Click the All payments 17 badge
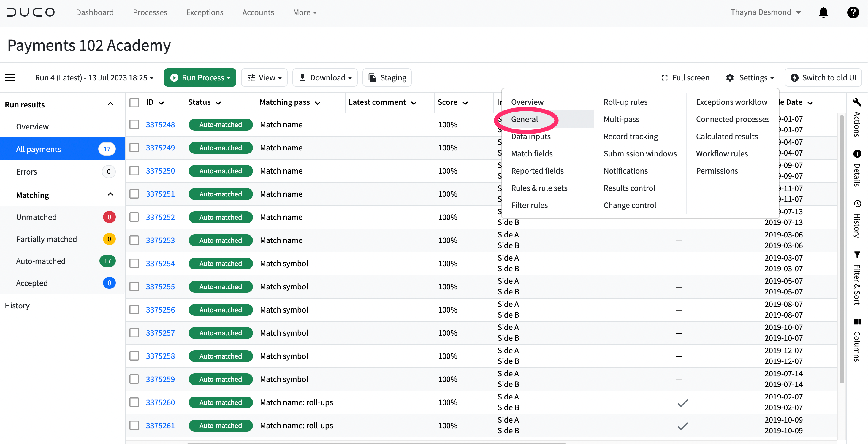Image resolution: width=868 pixels, height=444 pixels. pyautogui.click(x=107, y=149)
